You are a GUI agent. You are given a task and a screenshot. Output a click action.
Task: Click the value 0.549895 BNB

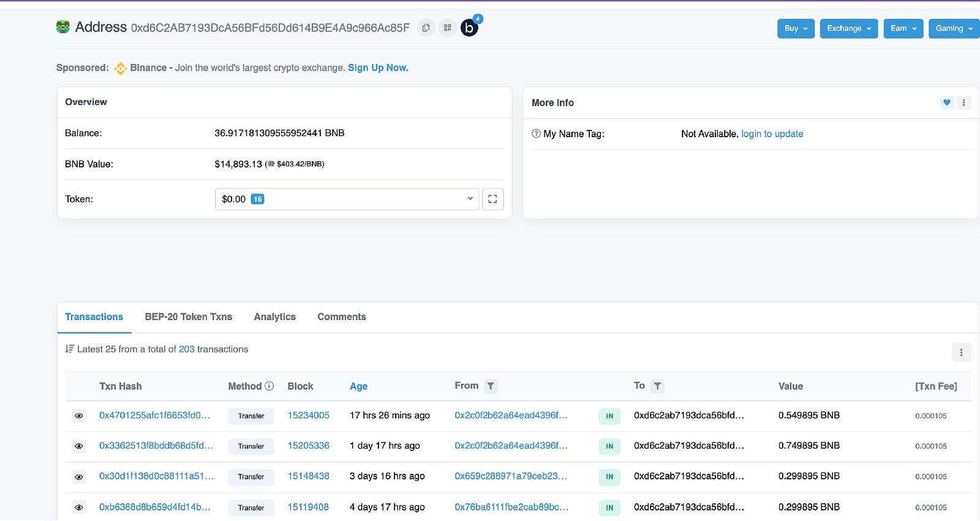[809, 416]
